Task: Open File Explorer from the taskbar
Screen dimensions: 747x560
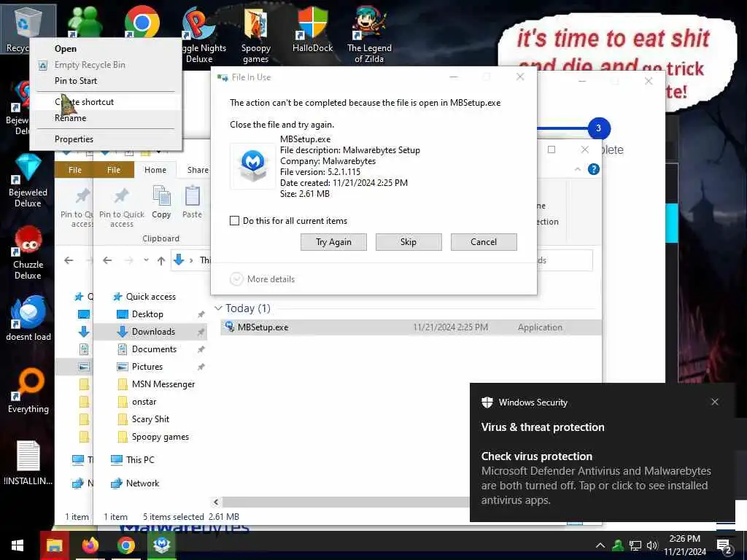Action: click(54, 545)
